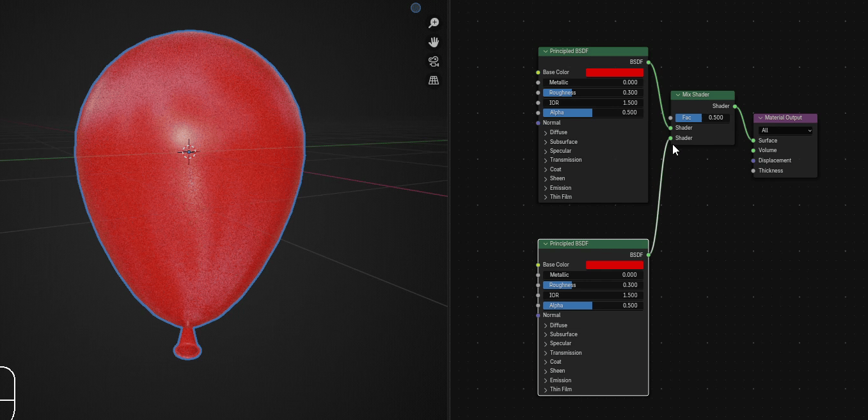Open the top Principled BSDF Base Color swatch

point(614,73)
